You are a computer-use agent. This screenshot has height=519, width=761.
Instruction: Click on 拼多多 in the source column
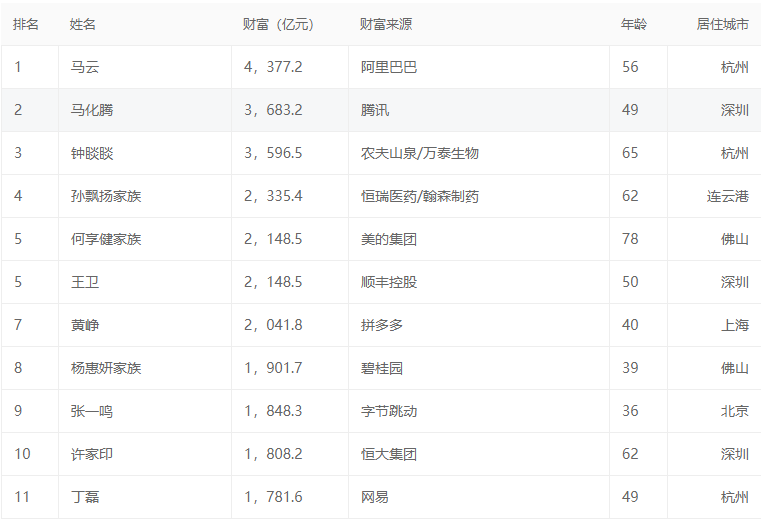click(x=382, y=325)
